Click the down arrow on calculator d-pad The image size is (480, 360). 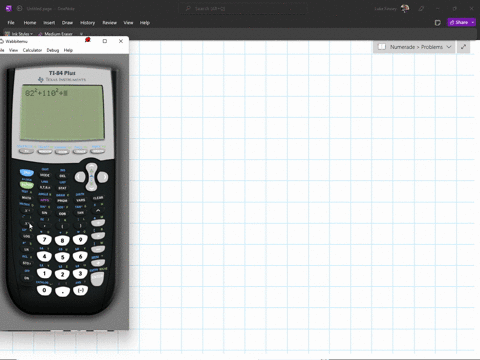pos(91,186)
